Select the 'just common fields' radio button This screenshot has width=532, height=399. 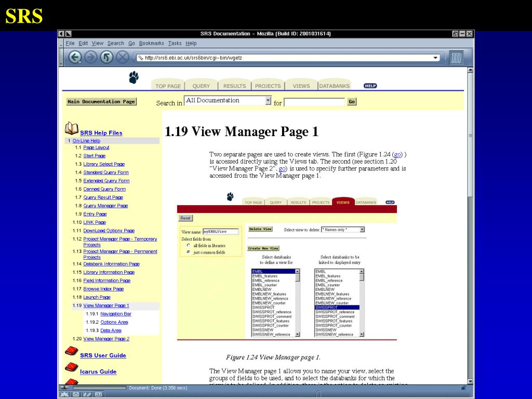[189, 252]
